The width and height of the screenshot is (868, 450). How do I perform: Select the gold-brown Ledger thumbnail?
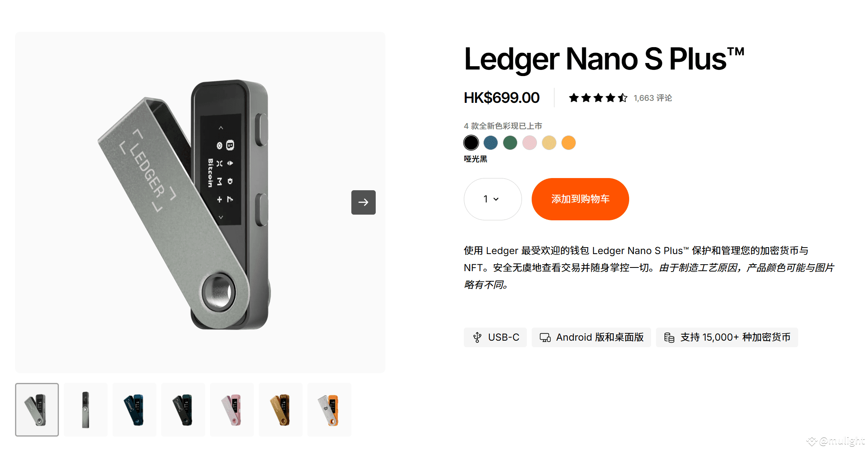coord(281,409)
